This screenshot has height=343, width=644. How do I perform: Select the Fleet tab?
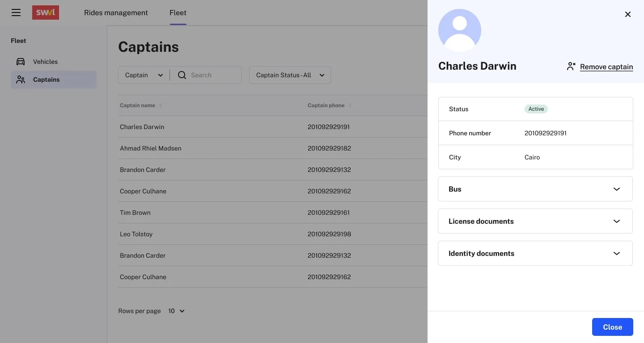(178, 13)
